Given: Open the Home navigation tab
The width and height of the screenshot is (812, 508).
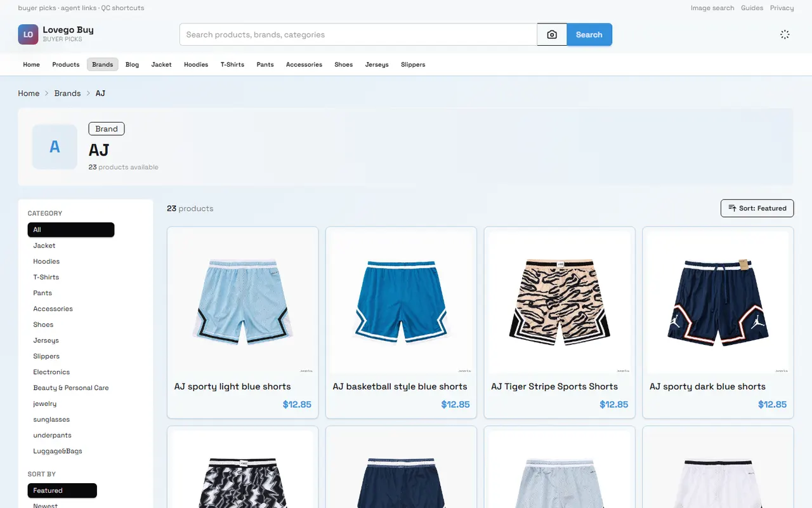Looking at the screenshot, I should tap(31, 64).
